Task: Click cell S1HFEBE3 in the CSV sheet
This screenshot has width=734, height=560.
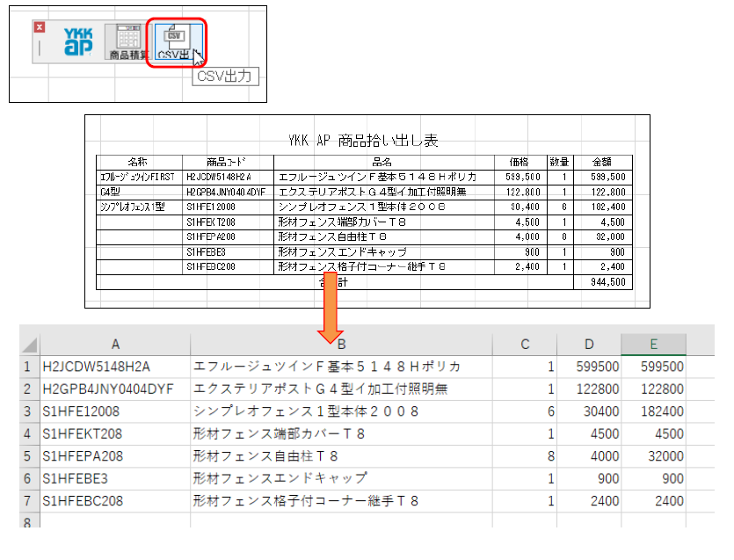Action: 115,478
